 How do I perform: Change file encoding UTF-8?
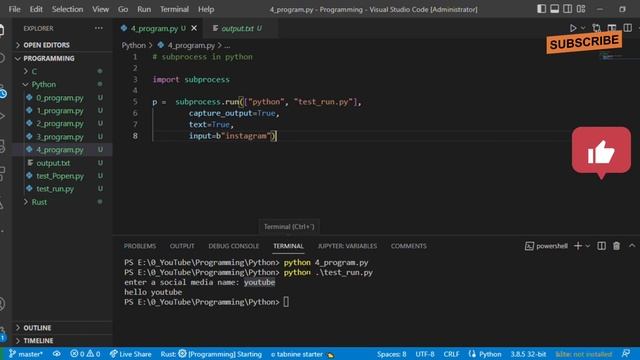click(425, 354)
